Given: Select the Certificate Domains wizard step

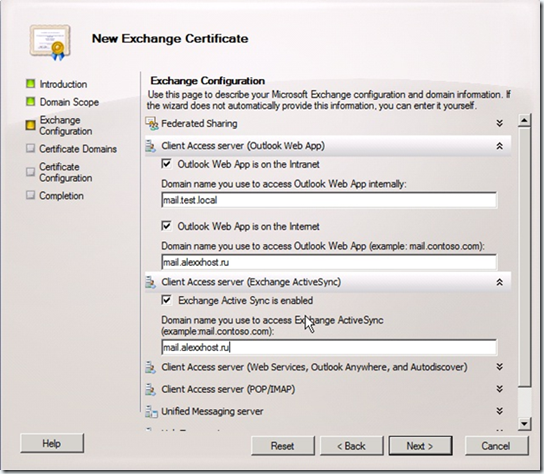Looking at the screenshot, I should (78, 149).
